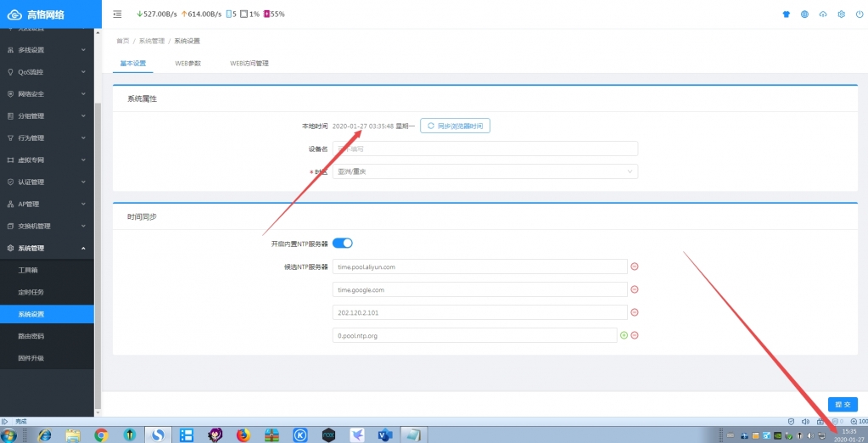Open WinRAR icon on taskbar

(x=272, y=435)
